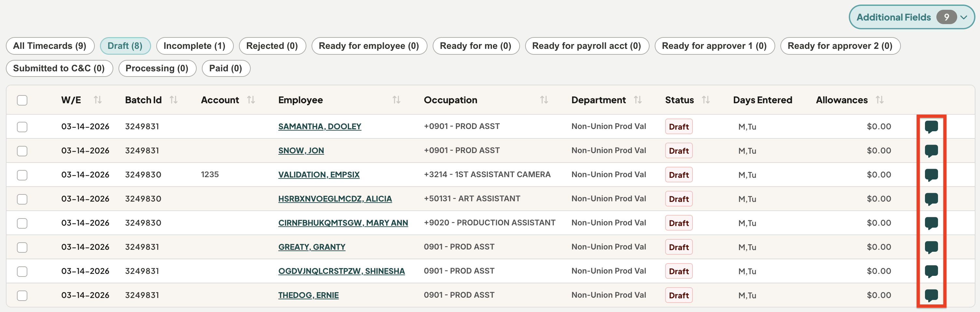This screenshot has width=980, height=312.
Task: Click occupation '+9020 - PRODUCTION ASSISTANT'
Action: coord(489,222)
